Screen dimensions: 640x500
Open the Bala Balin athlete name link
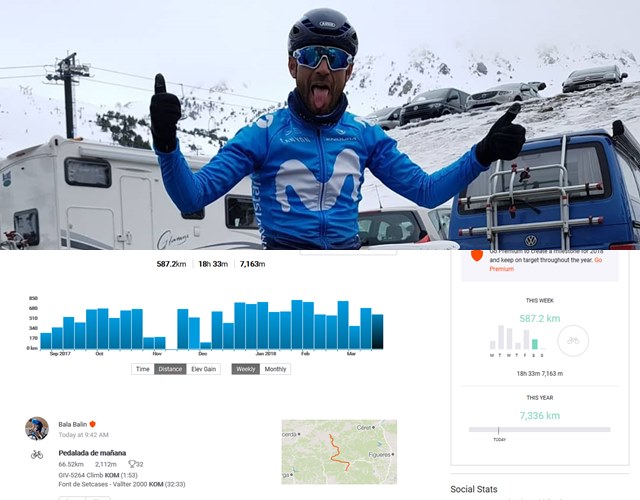pos(73,424)
